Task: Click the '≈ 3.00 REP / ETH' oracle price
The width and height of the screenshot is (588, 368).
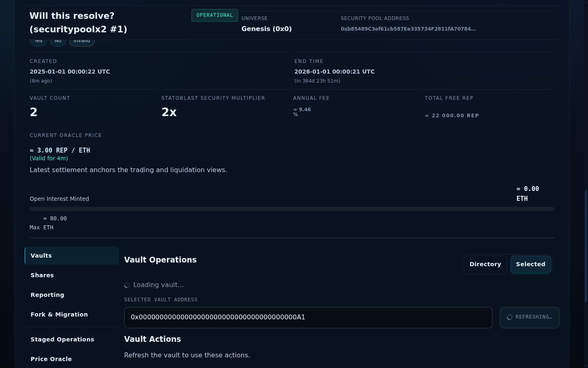Action: (60, 150)
